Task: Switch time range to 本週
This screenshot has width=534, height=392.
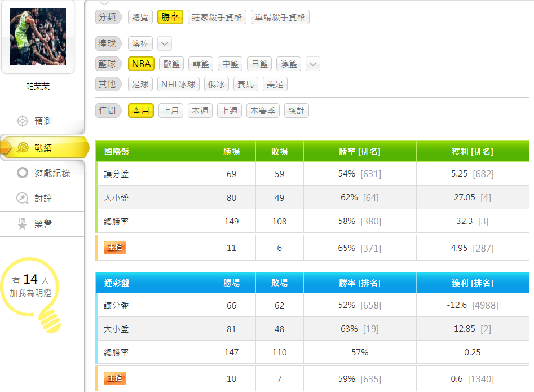Action: click(200, 111)
